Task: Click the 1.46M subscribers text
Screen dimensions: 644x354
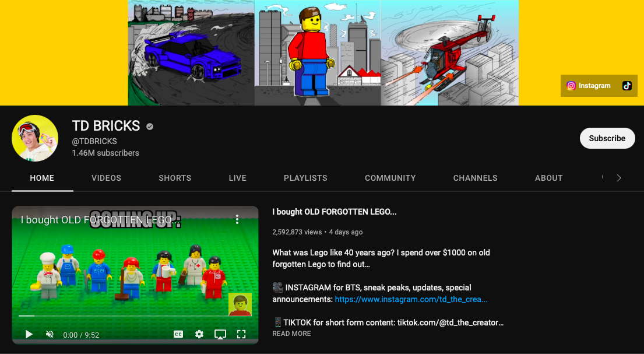Action: point(105,153)
